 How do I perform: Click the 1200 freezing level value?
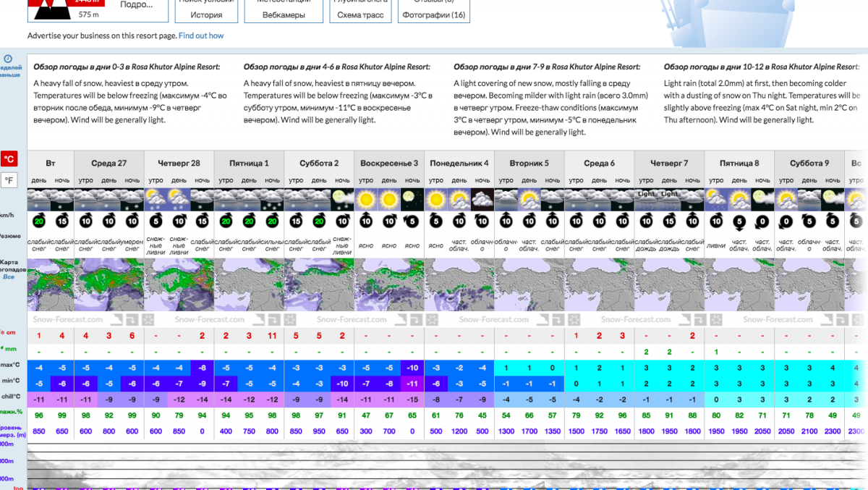click(x=459, y=432)
